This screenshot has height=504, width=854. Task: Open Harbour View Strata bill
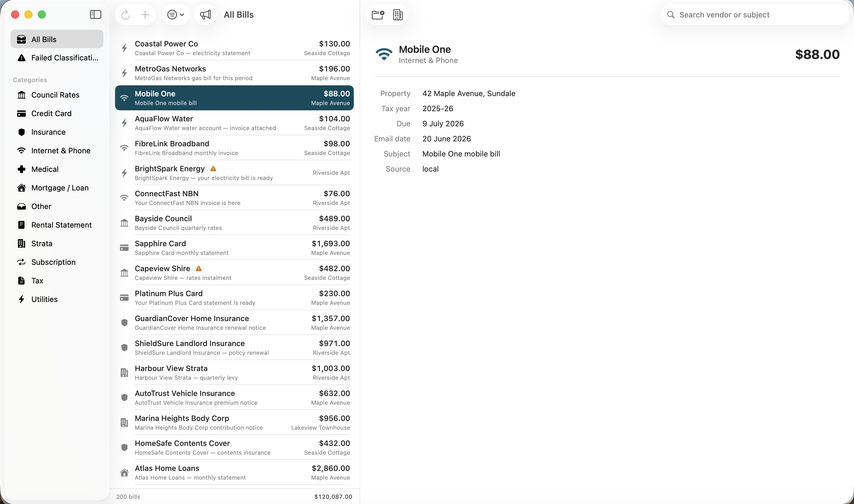tap(234, 372)
